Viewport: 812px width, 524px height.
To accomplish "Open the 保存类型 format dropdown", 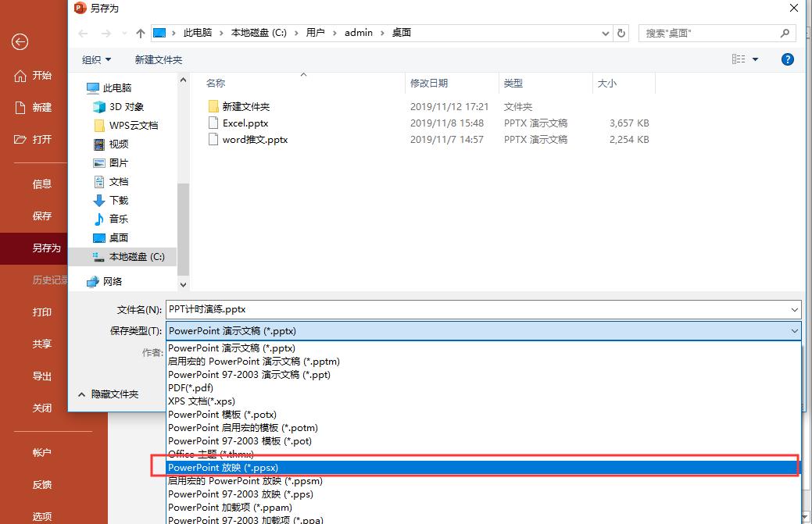I will (795, 330).
